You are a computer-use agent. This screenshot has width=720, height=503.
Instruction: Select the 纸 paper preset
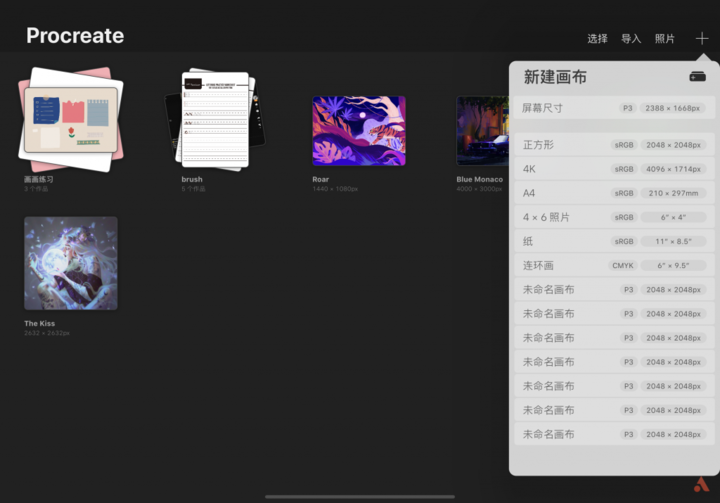click(x=614, y=241)
